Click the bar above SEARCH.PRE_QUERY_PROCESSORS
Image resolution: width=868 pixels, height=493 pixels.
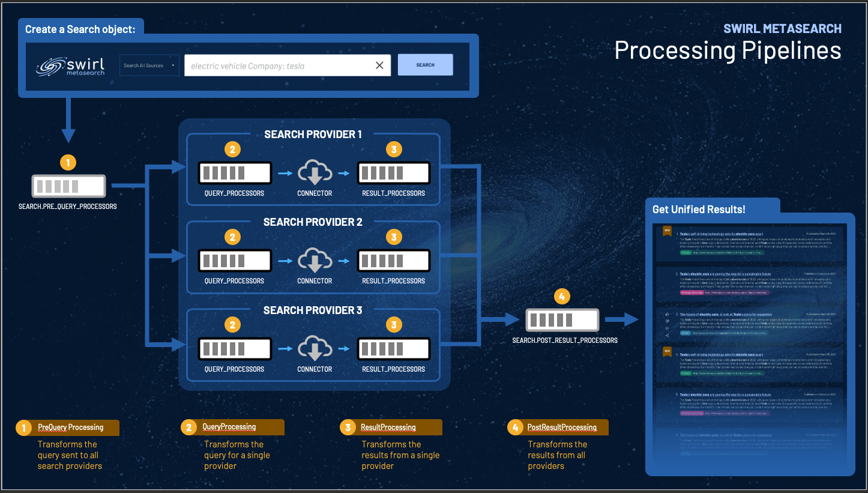tap(68, 186)
